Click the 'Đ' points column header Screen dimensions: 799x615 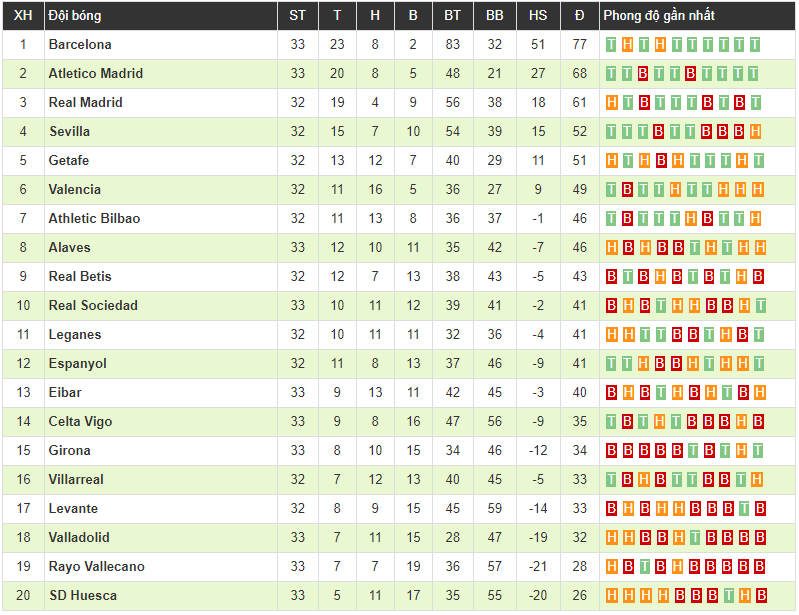pos(579,16)
